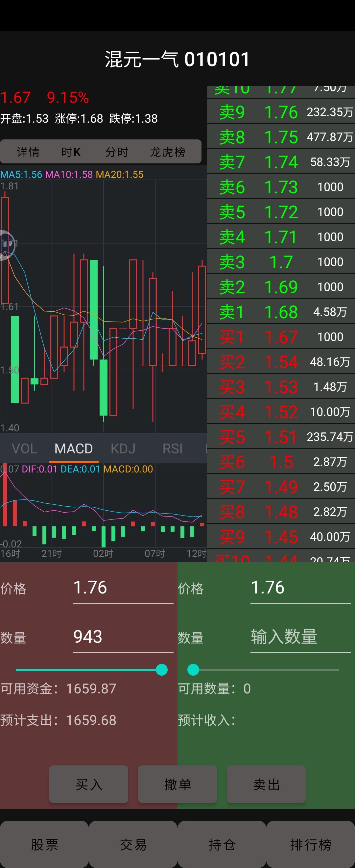Image resolution: width=355 pixels, height=868 pixels.
Task: Click the 混元一气 010101 stock title
Action: [x=177, y=59]
